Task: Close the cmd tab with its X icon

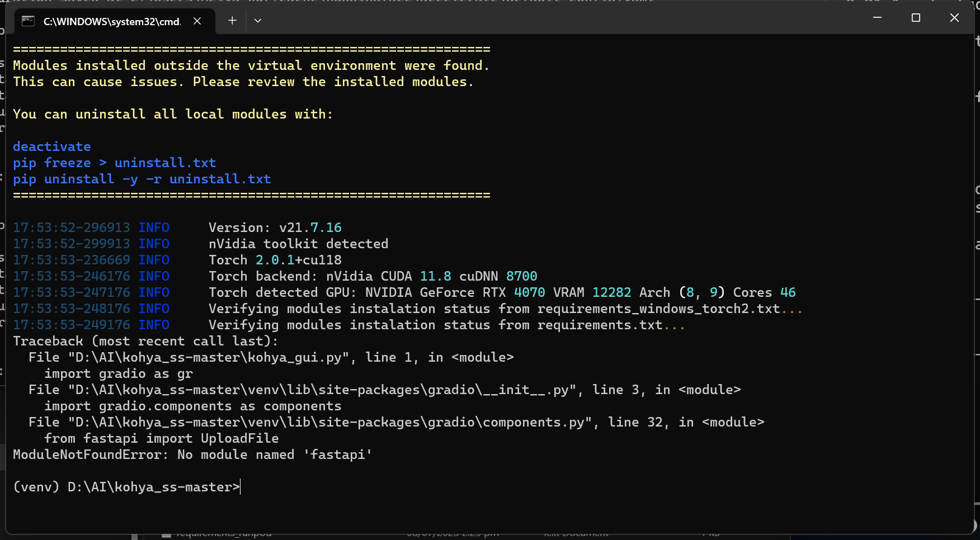Action: point(197,21)
